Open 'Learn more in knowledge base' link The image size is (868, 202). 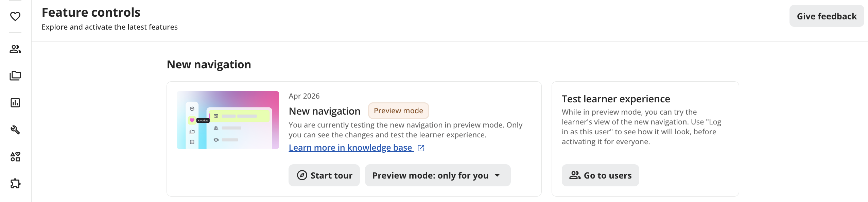pos(350,148)
